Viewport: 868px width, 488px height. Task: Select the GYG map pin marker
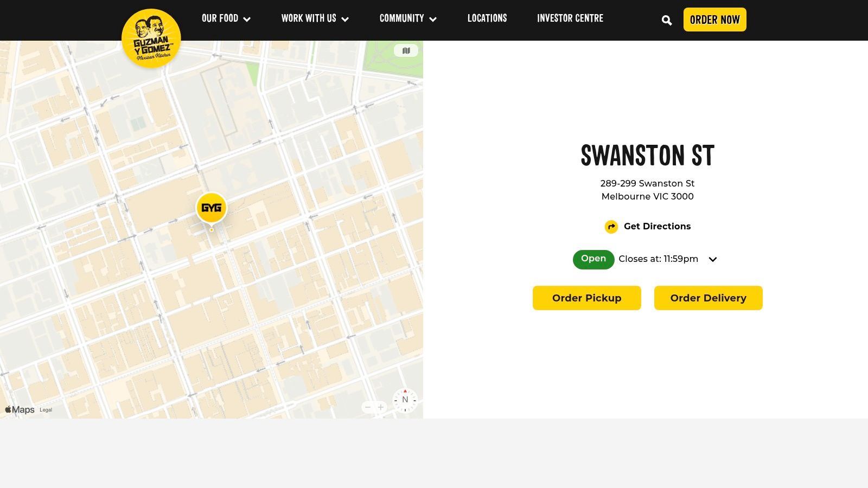[211, 208]
